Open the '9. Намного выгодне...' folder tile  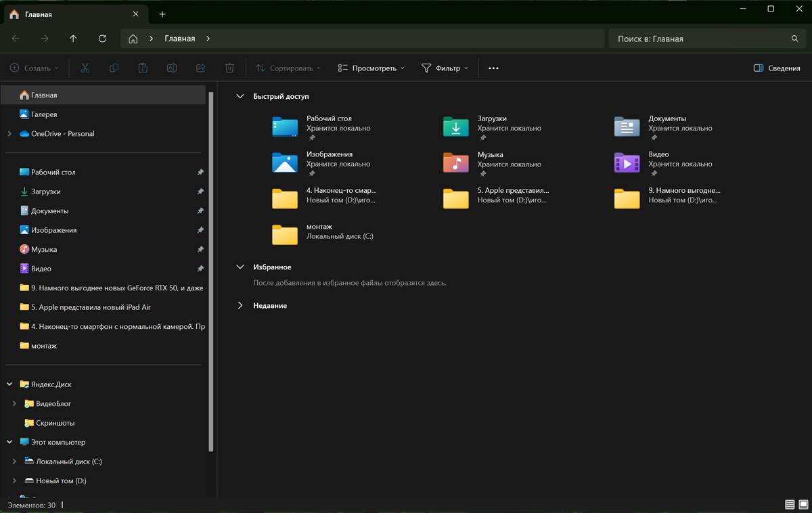pos(667,196)
